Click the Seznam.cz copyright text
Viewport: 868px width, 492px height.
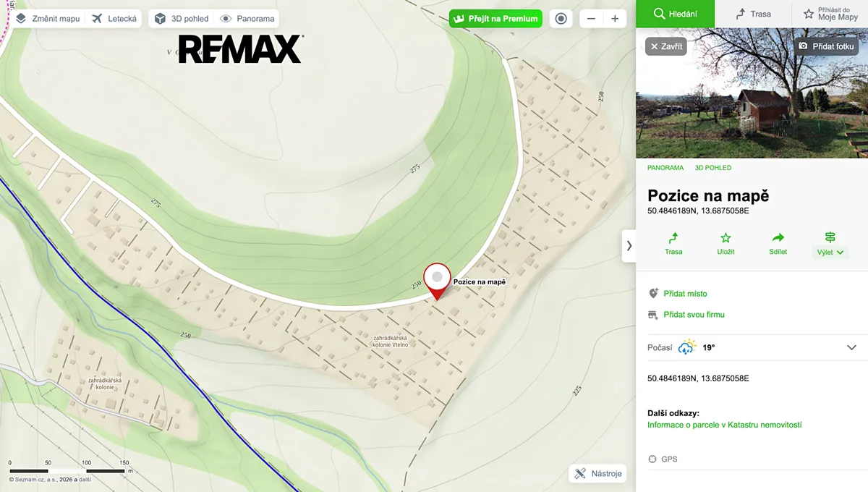[49, 479]
